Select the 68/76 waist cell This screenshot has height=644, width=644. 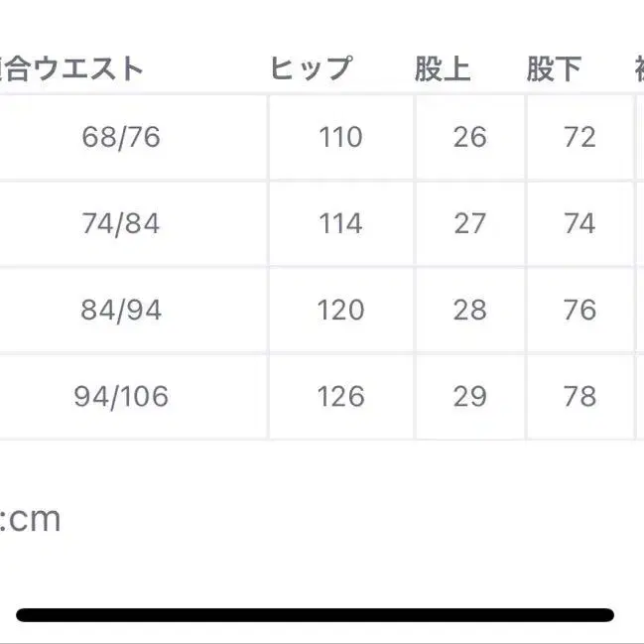[121, 137]
